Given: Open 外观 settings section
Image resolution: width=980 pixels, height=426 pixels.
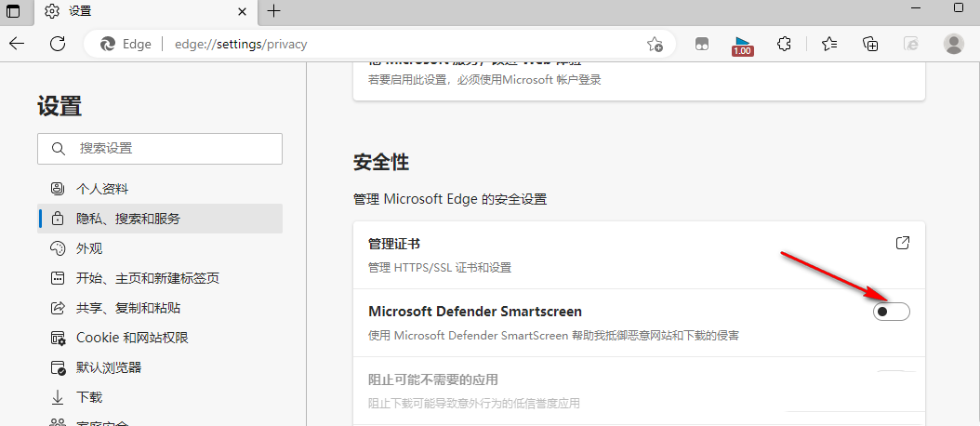Looking at the screenshot, I should click(160, 248).
